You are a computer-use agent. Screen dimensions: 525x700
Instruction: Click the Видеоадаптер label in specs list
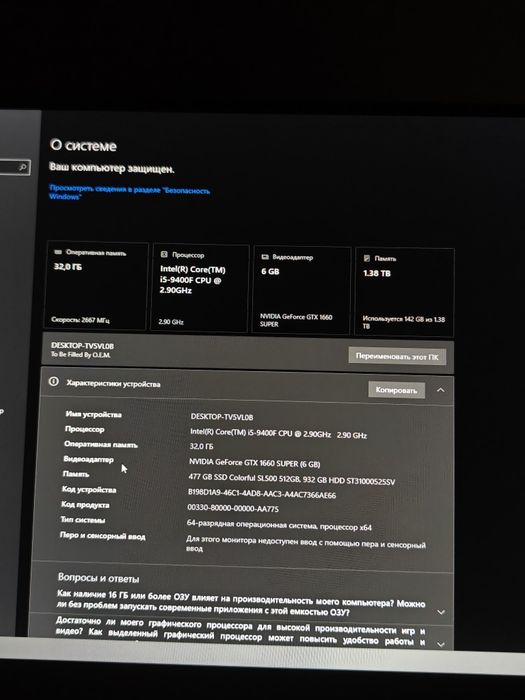click(x=88, y=459)
